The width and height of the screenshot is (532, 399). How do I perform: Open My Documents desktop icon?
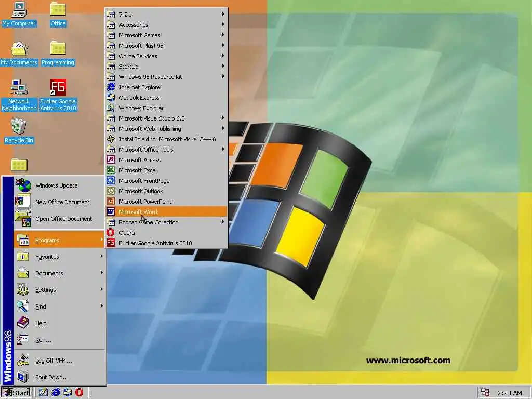(x=19, y=54)
